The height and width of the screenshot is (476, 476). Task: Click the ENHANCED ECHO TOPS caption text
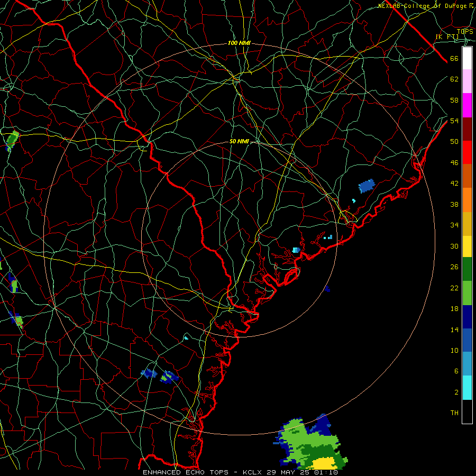[186, 472]
